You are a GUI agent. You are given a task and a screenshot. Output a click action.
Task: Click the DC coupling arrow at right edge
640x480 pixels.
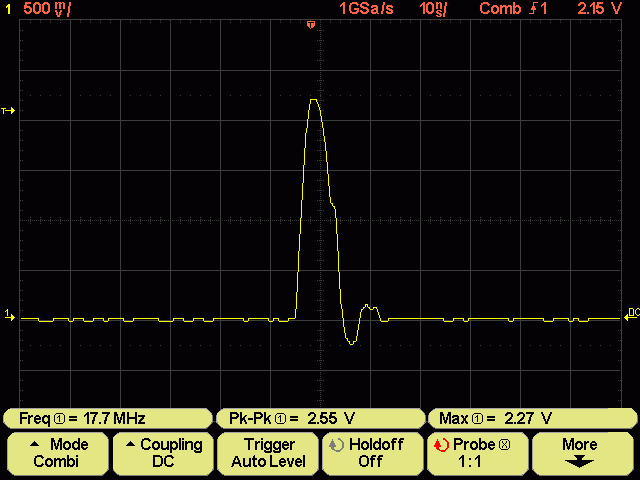(x=632, y=314)
